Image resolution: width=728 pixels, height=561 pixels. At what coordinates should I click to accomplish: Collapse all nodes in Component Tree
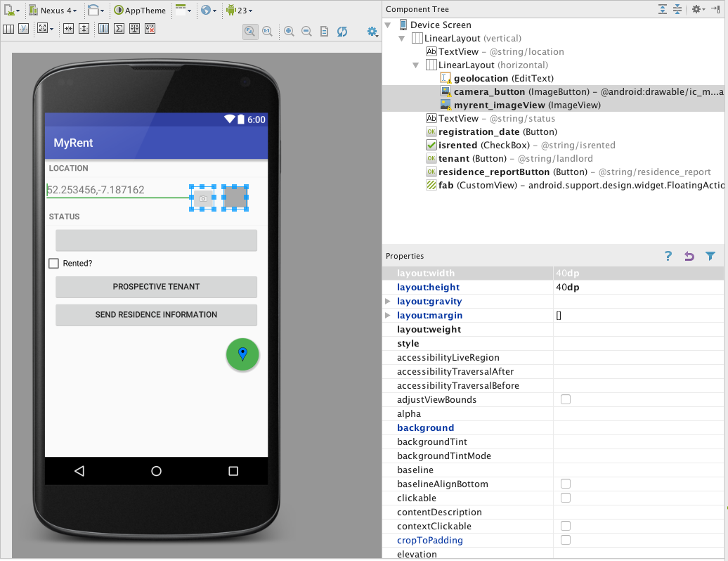(x=677, y=9)
